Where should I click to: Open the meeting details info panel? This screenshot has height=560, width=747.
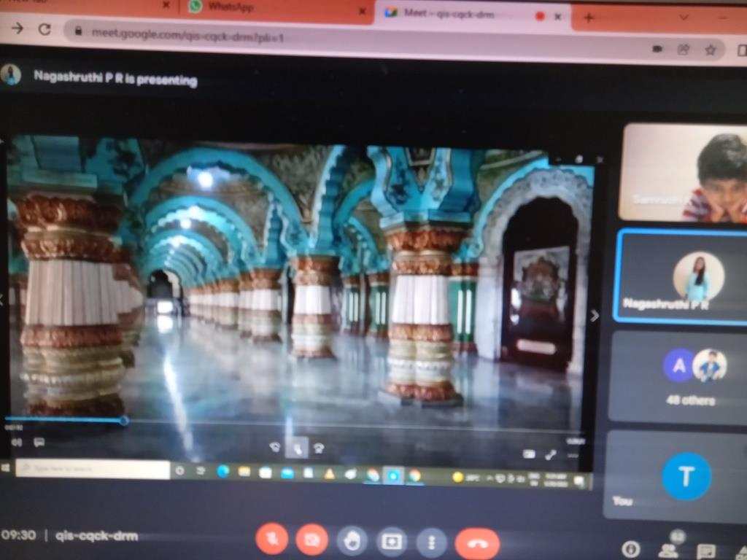tap(631, 550)
